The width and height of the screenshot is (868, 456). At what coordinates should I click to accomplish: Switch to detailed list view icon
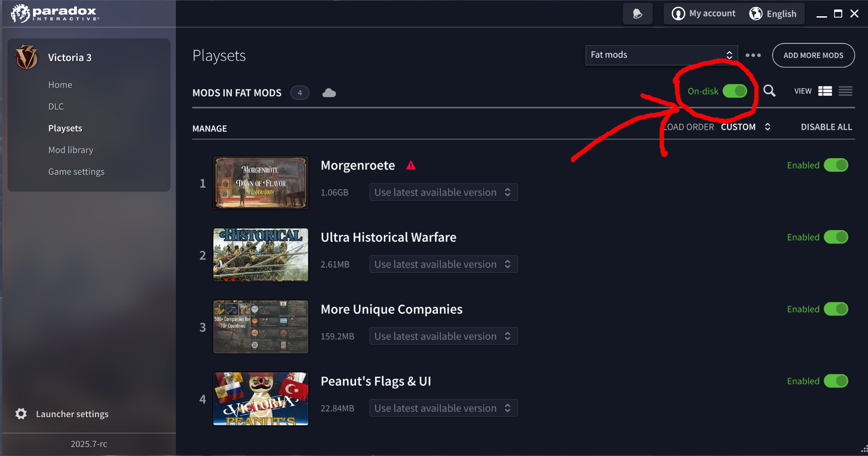tap(825, 91)
